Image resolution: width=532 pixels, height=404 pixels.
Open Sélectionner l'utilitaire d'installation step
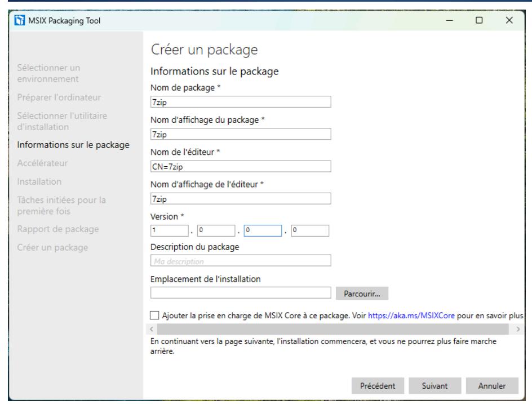[62, 121]
